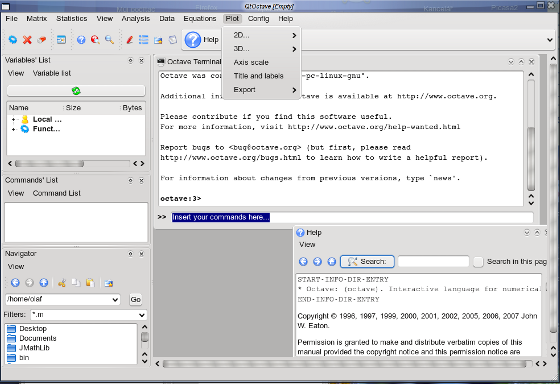The height and width of the screenshot is (384, 560).
Task: Click the copy icon in Navigator toolbar
Action: pyautogui.click(x=76, y=283)
